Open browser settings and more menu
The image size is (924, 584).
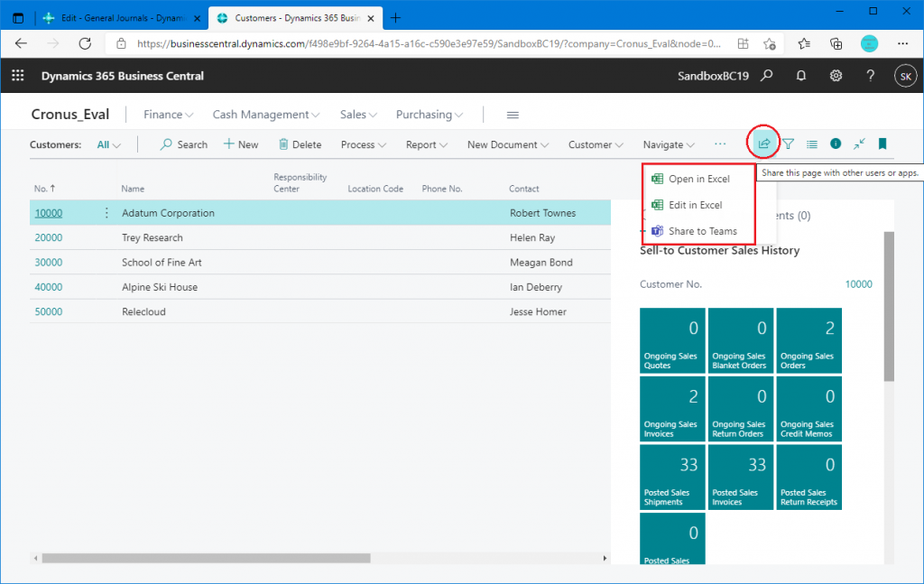pos(902,43)
